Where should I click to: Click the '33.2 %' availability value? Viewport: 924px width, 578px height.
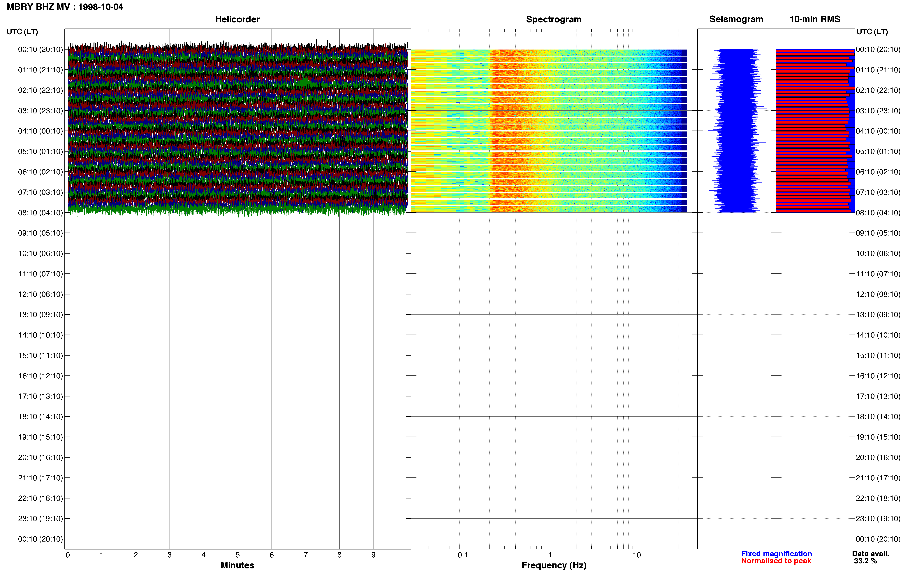(865, 561)
